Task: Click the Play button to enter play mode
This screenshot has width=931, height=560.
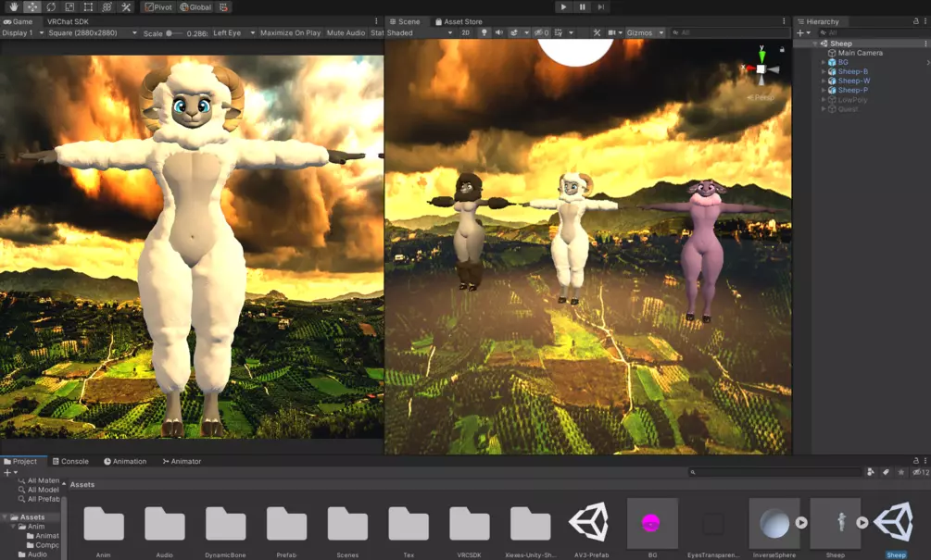Action: click(563, 6)
